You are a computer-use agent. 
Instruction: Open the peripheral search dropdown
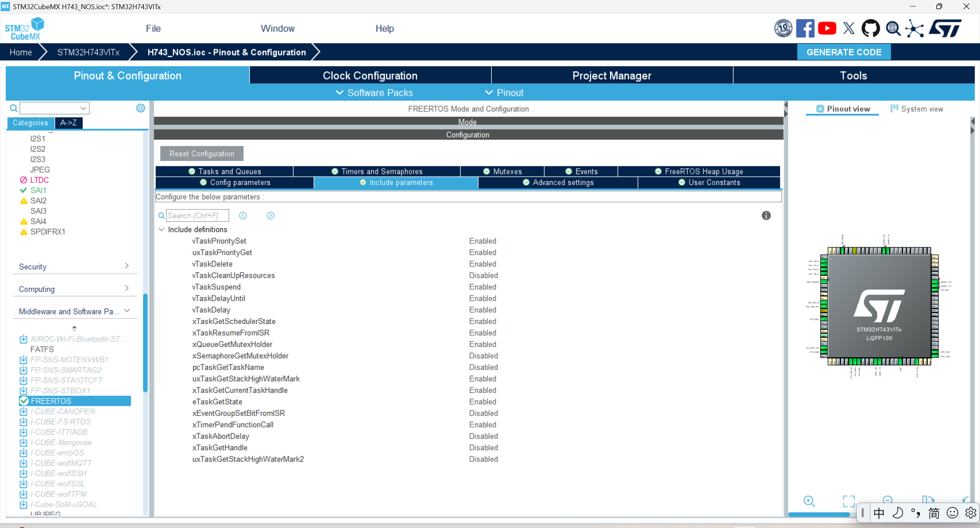(x=83, y=108)
